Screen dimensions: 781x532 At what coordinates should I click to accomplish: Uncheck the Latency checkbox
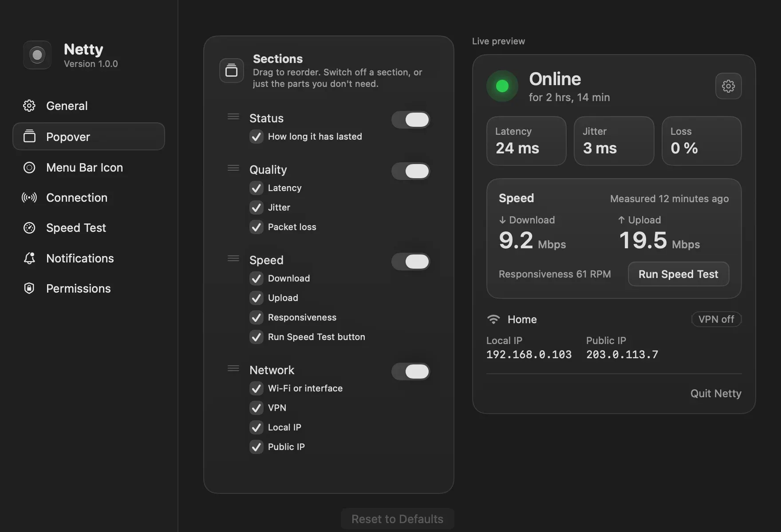click(x=256, y=188)
